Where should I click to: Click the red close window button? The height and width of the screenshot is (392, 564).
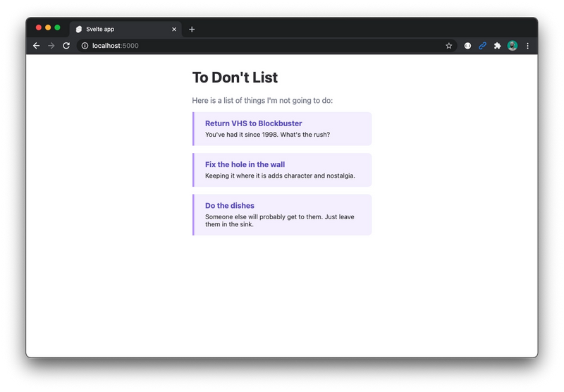pos(39,27)
